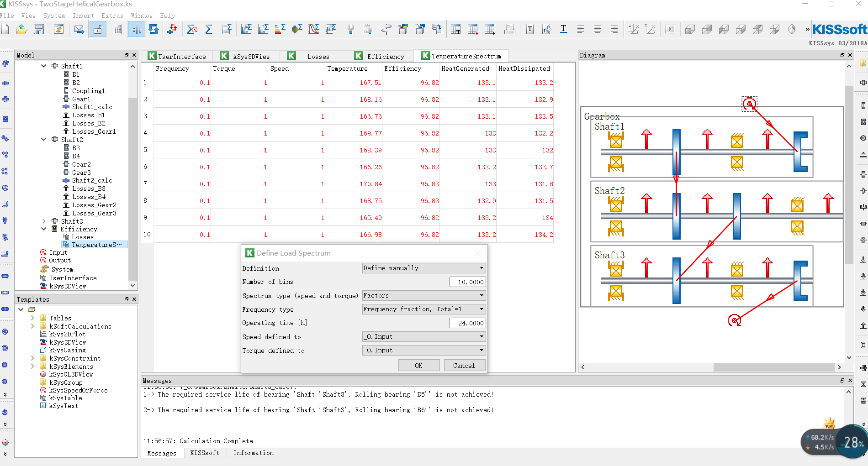Click the table with red plus icon
The width and height of the screenshot is (868, 466).
tap(473, 30)
